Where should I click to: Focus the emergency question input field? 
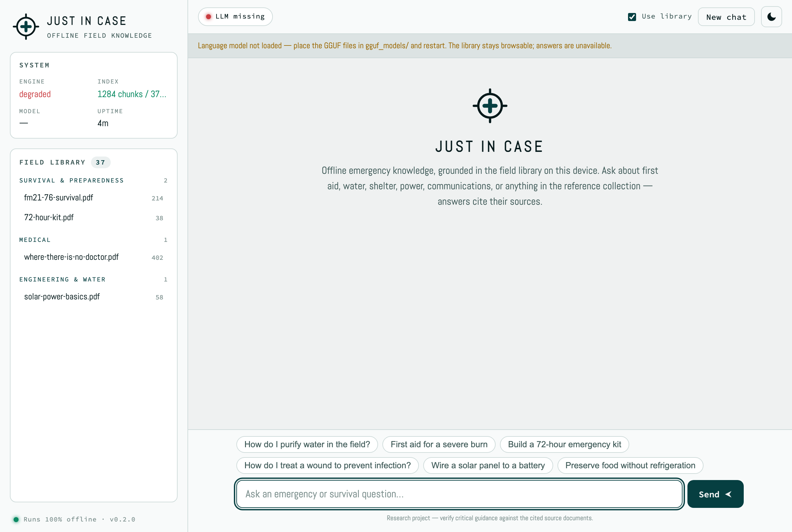pos(459,494)
